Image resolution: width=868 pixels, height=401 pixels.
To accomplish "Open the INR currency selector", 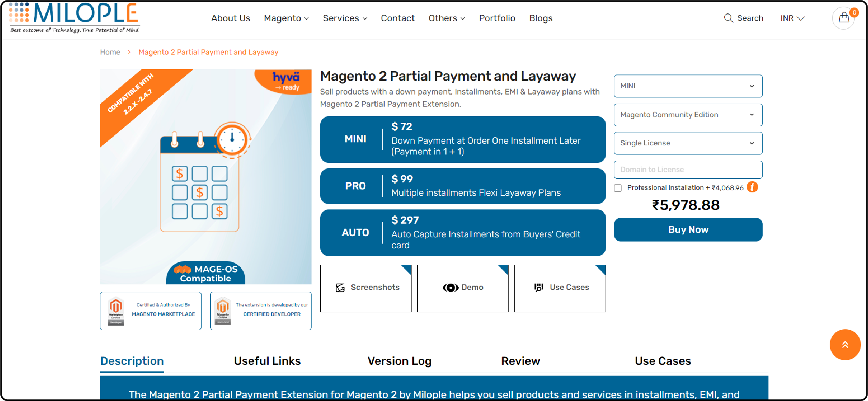I will pos(793,18).
